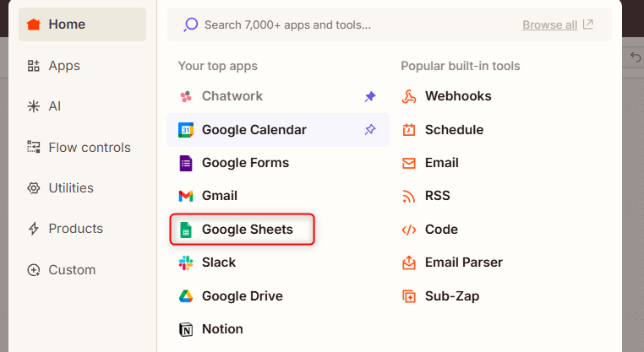Viewport: 644px width, 352px height.
Task: Click the Google Sheets app icon
Action: 186,230
